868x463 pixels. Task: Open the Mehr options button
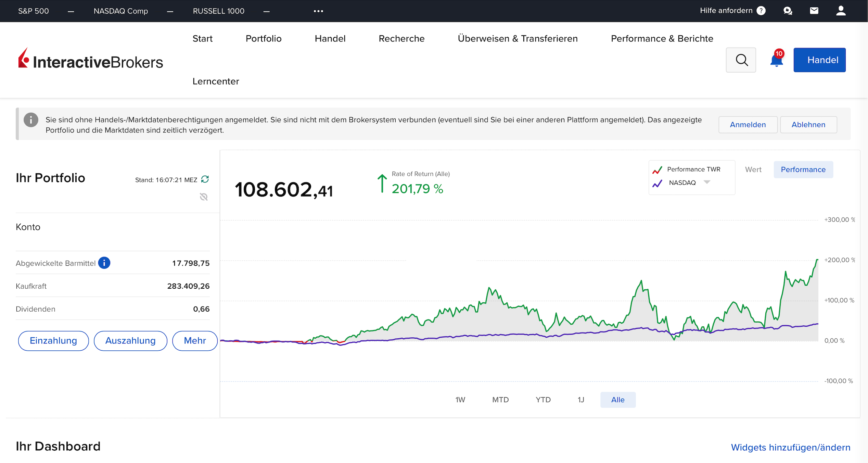195,340
